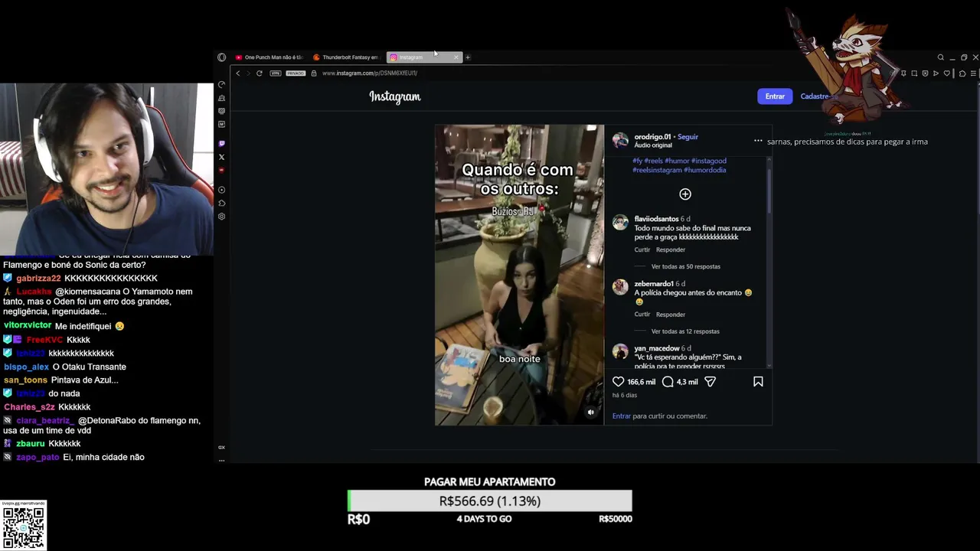Screen dimensions: 980x551
Task: Reply to flaviiodsantos comment
Action: point(671,249)
